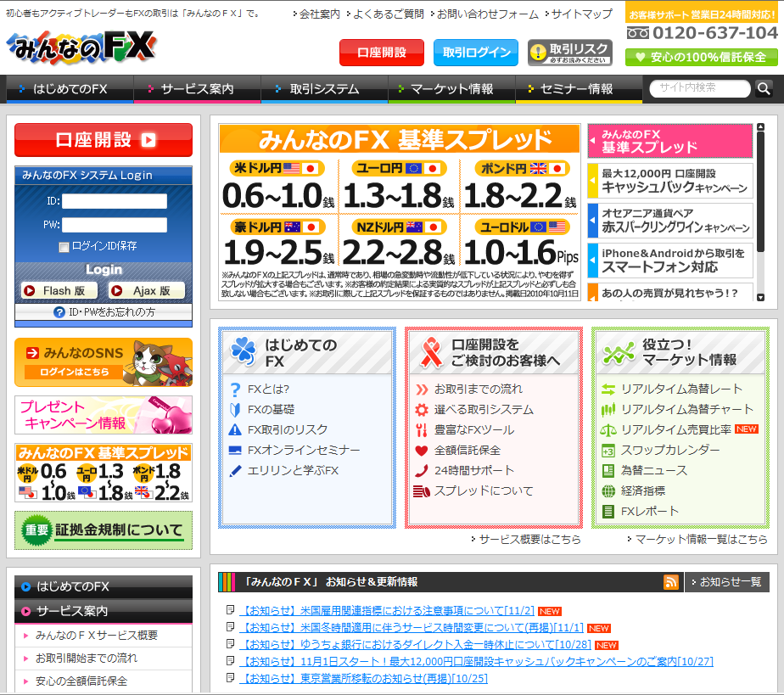Screen dimensions: 784x695
Task: Launch the Flash 版 login
Action: [59, 290]
